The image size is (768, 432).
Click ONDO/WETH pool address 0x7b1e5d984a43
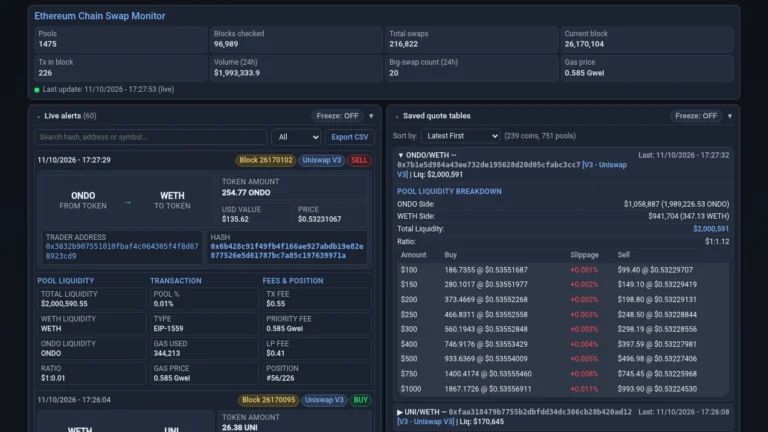coord(488,165)
